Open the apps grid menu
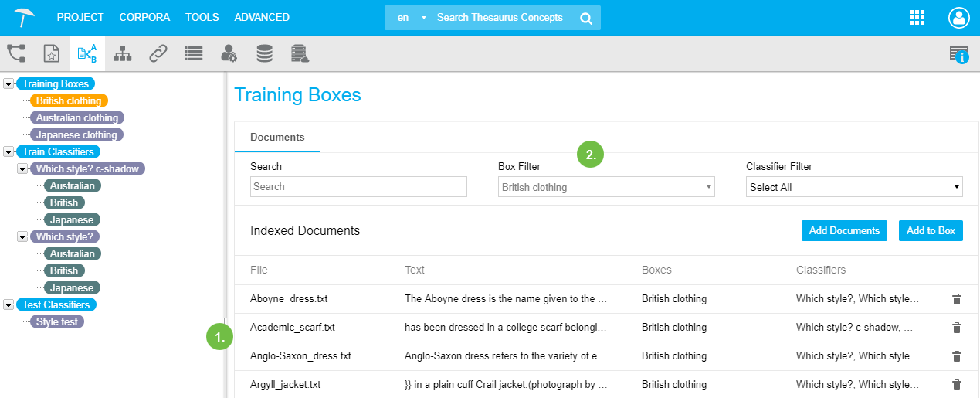980x398 pixels. point(917,18)
